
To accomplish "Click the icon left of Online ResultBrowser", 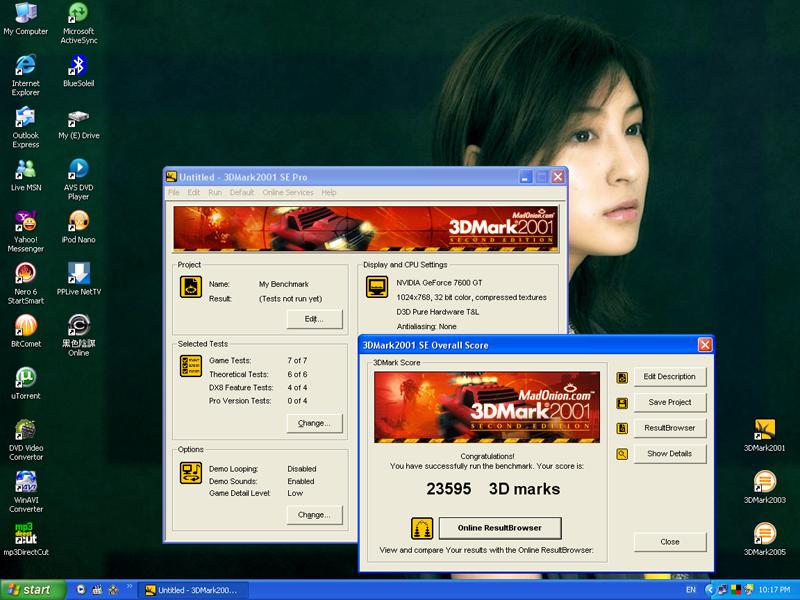I will pos(422,528).
